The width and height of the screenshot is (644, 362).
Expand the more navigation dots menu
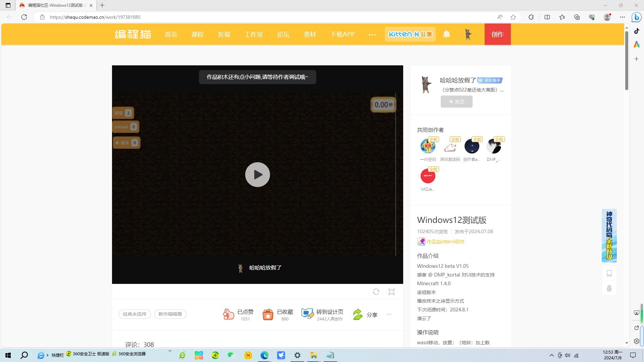click(x=372, y=35)
